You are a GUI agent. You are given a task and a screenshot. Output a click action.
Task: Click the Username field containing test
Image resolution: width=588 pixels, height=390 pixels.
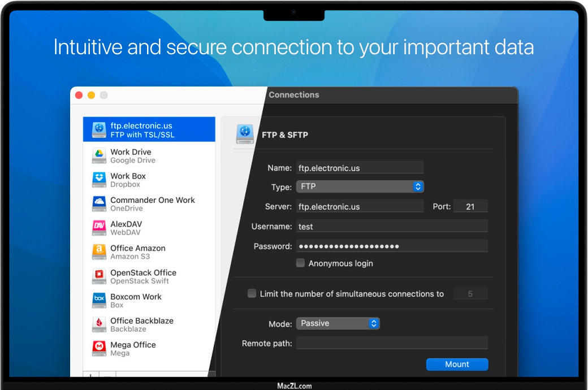coord(391,226)
